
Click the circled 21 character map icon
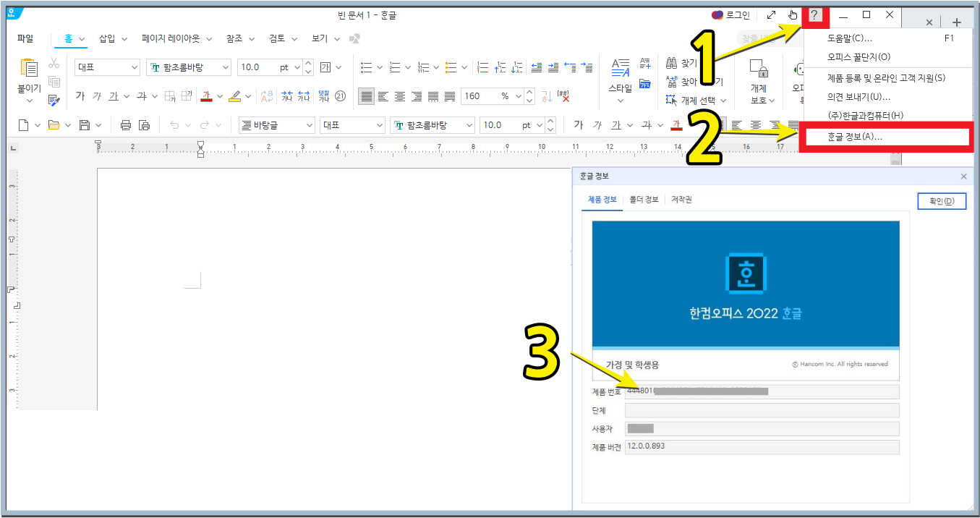(x=341, y=95)
